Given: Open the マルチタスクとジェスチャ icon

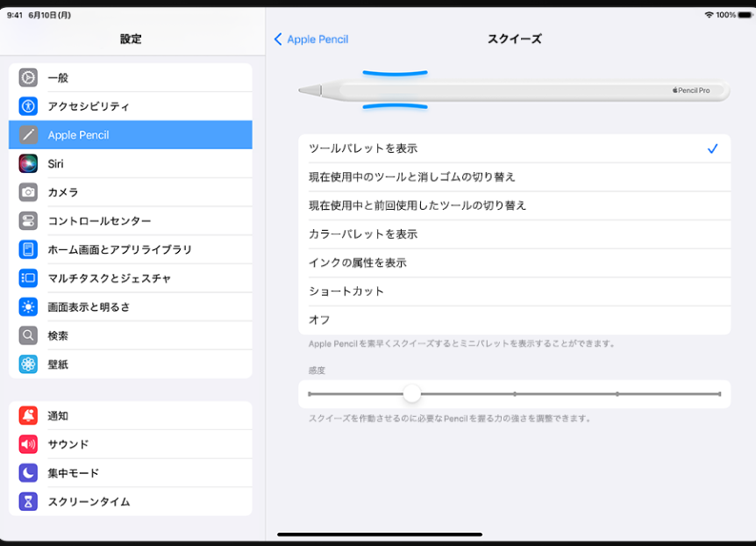Looking at the screenshot, I should pyautogui.click(x=28, y=278).
